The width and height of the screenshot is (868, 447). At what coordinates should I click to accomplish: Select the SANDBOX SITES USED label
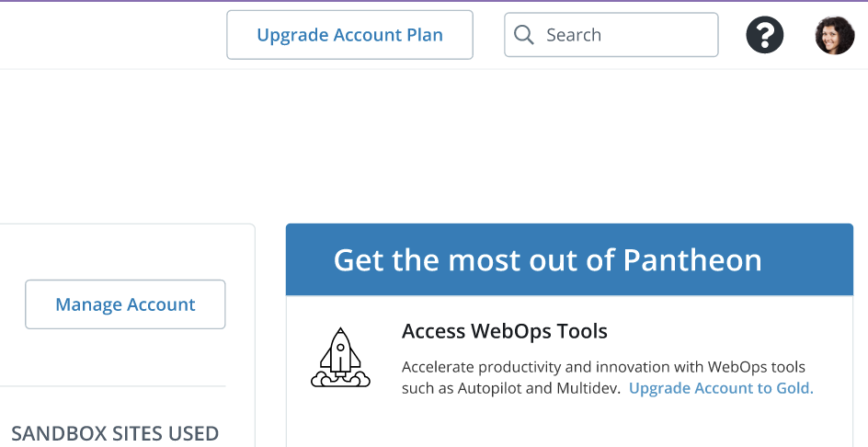[x=115, y=433]
